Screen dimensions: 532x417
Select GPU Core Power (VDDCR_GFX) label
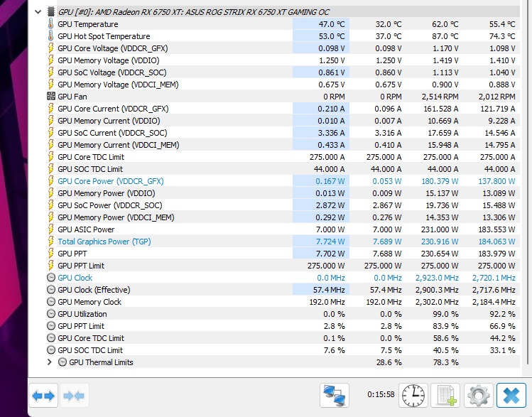click(111, 181)
